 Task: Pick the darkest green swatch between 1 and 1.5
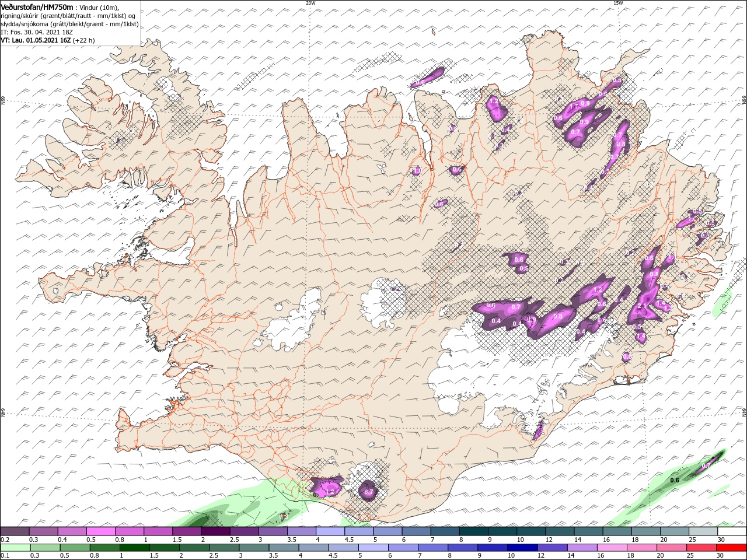[x=134, y=548]
